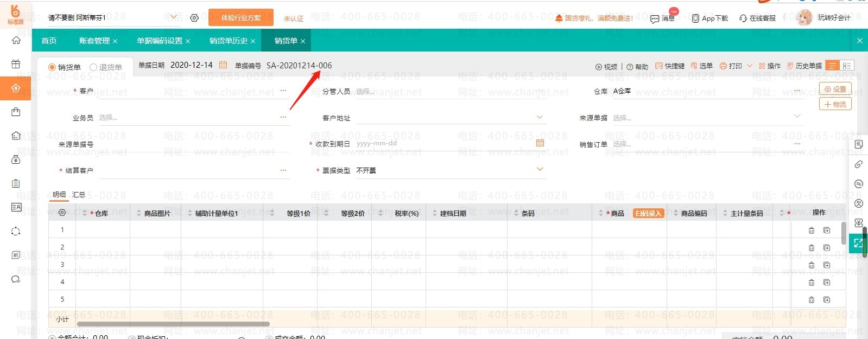Delete row 3 with trash icon
Viewport: 868px width, 339px height.
pos(812,265)
